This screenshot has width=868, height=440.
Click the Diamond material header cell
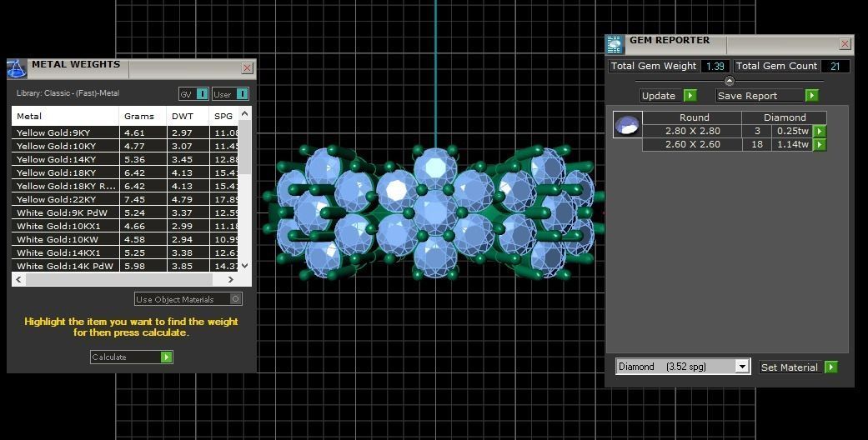[x=785, y=117]
